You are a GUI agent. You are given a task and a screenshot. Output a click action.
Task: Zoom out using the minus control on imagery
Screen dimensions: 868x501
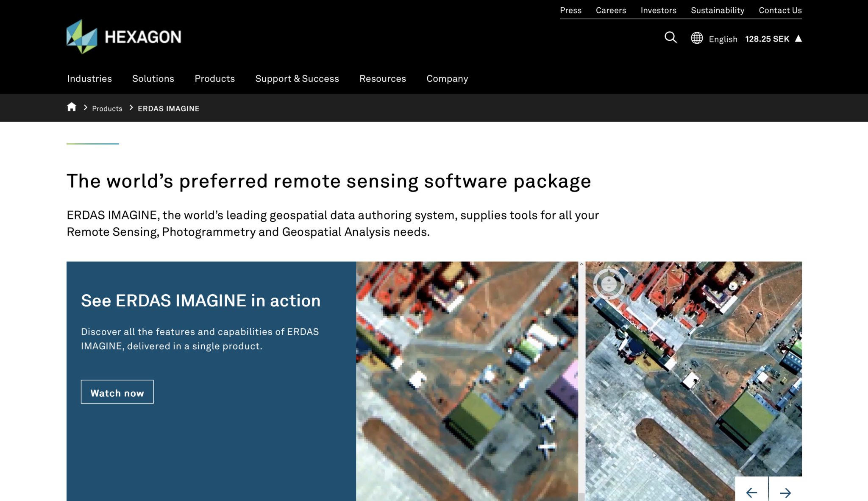[609, 288]
